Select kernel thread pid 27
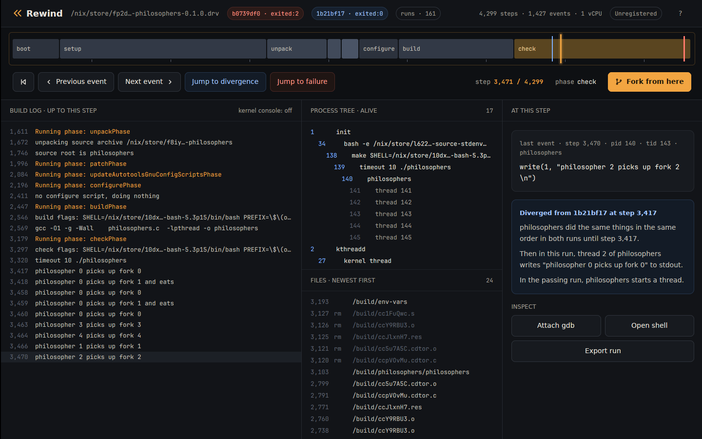The height and width of the screenshot is (439, 702). coord(402,260)
